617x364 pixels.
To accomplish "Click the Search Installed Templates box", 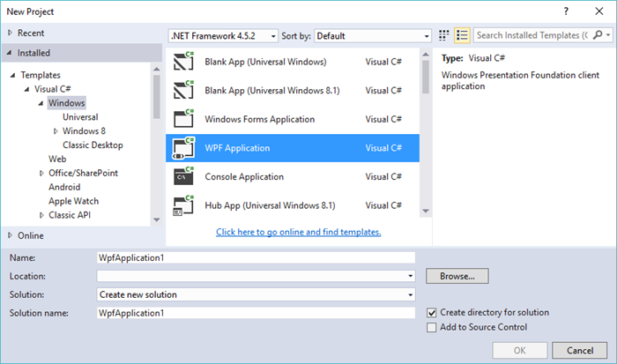I will (532, 35).
